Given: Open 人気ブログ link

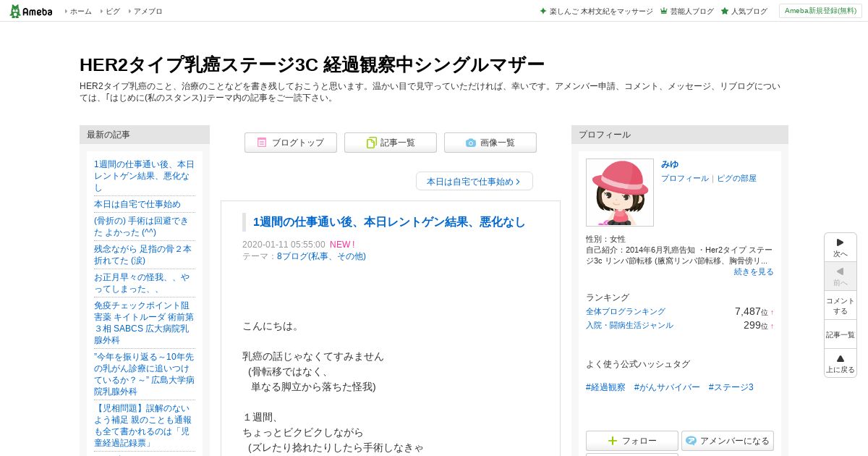Looking at the screenshot, I should [x=749, y=12].
